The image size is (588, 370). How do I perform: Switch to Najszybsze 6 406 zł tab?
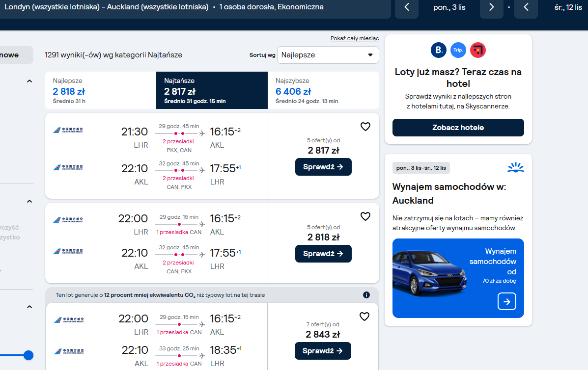323,90
